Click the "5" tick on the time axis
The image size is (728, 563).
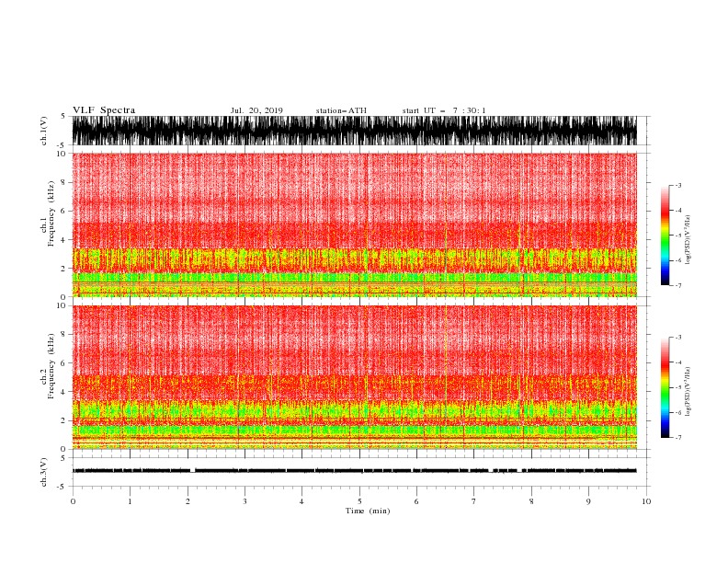(x=359, y=501)
